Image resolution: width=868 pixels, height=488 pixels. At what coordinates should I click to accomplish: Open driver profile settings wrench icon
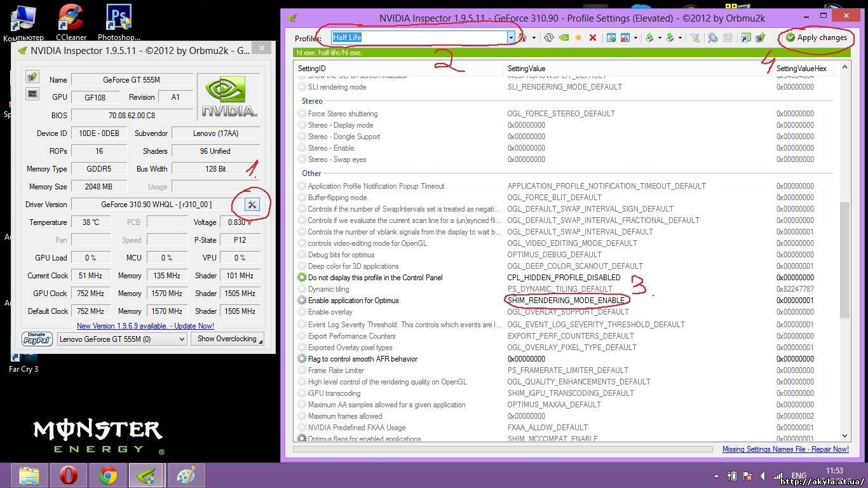click(x=252, y=205)
